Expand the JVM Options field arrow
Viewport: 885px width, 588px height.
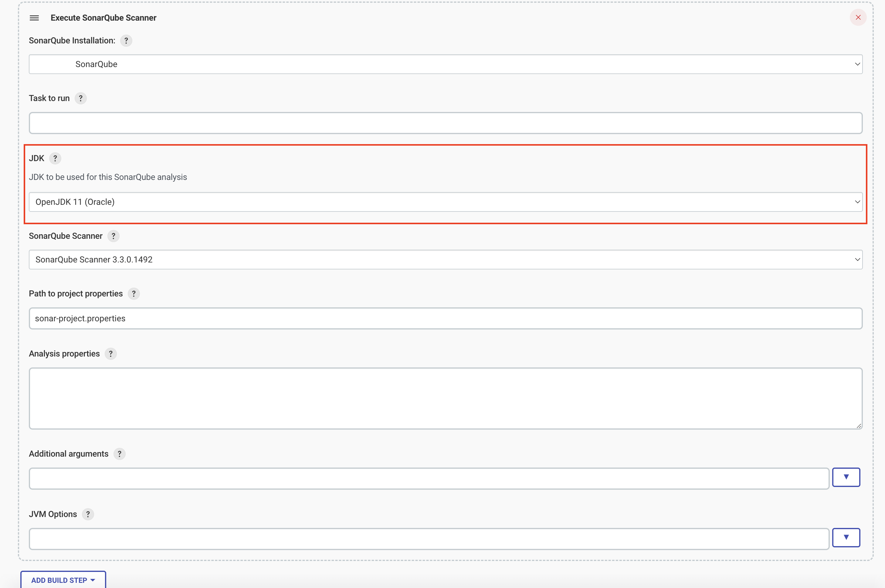pos(846,537)
